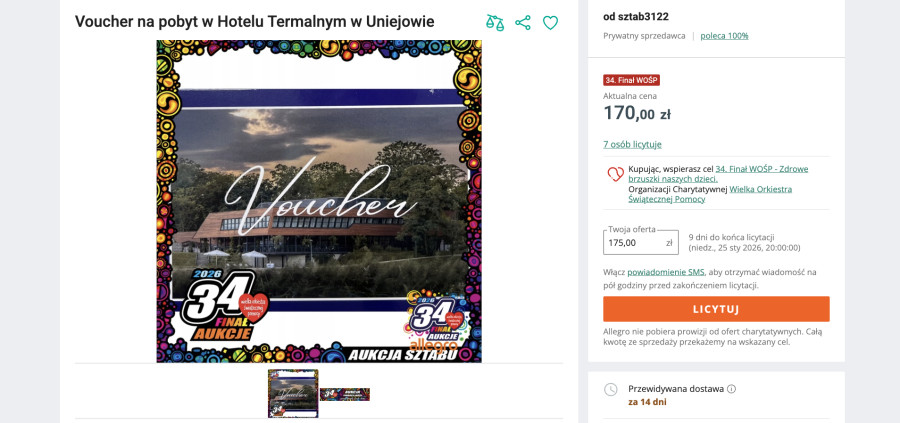900x423 pixels.
Task: Focus the 'Twoja oferta' bid input field
Action: tap(641, 242)
